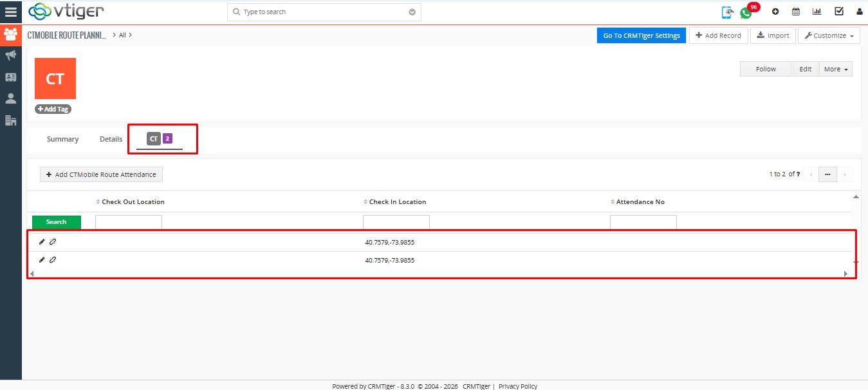This screenshot has height=390, width=868.
Task: Click horizontal scrollbar left arrow
Action: tap(32, 274)
